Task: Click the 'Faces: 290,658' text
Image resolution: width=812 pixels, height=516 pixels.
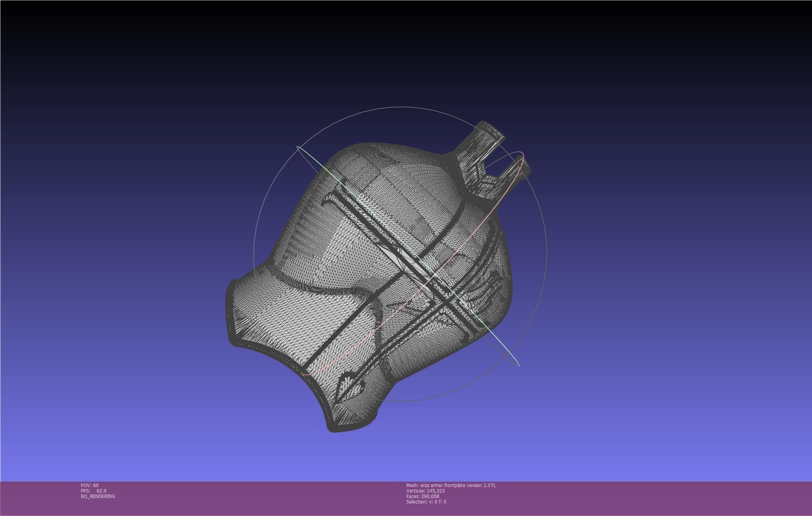Action: pos(423,496)
